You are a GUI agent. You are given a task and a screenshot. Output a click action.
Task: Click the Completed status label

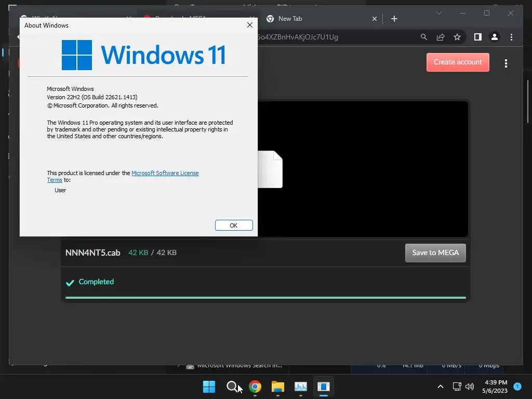pyautogui.click(x=96, y=282)
